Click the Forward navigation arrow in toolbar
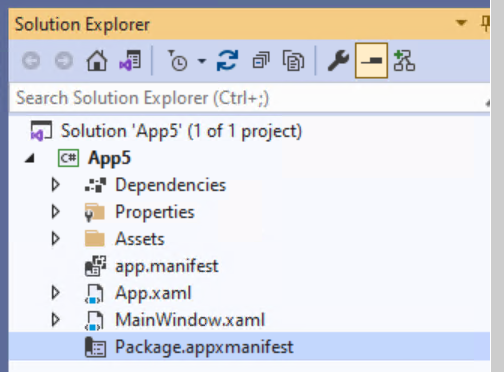This screenshot has height=372, width=504. (x=64, y=61)
